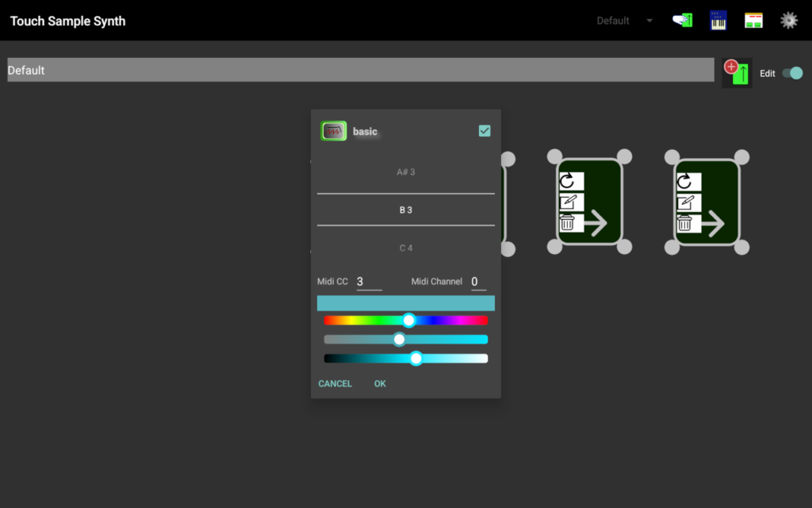The image size is (812, 508).
Task: Uncheck the checkbox next to basic
Action: click(485, 131)
